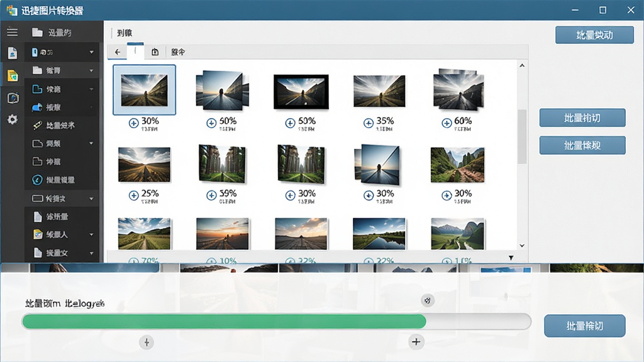Open the hamburger menu in the sidebar
Viewport: 644px width, 362px height.
pyautogui.click(x=13, y=32)
